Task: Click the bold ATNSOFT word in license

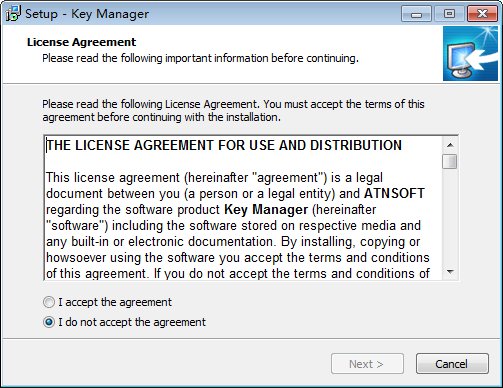Action: click(394, 193)
